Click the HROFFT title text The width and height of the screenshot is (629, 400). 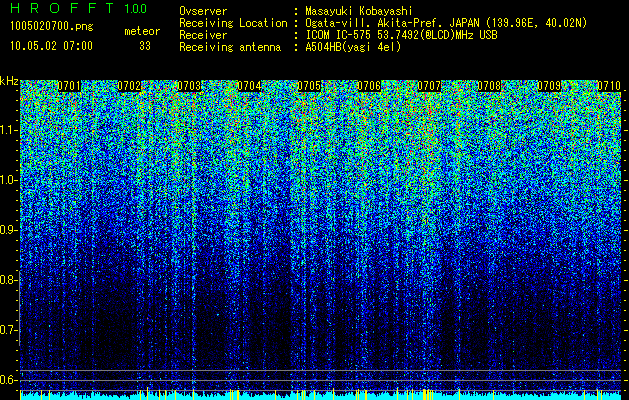(62, 8)
